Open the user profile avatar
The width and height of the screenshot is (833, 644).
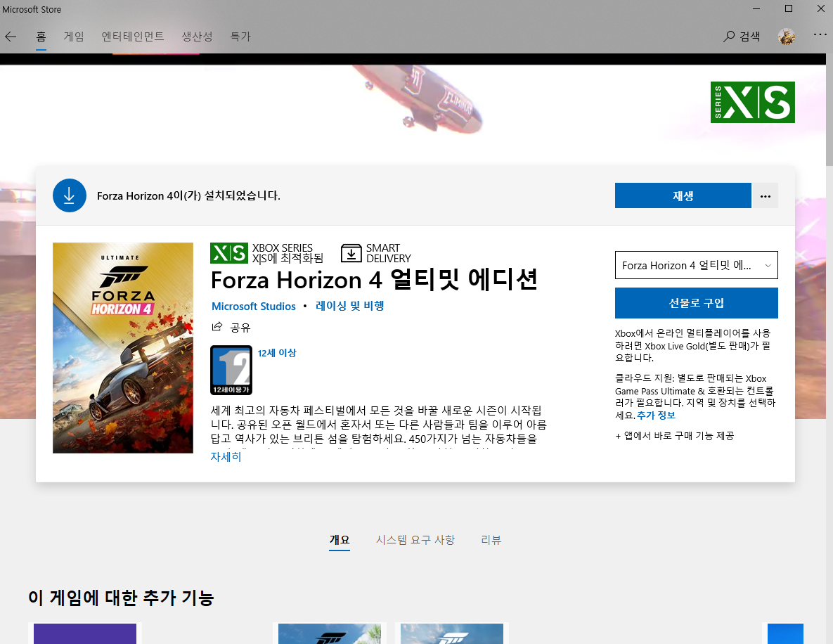pos(786,36)
